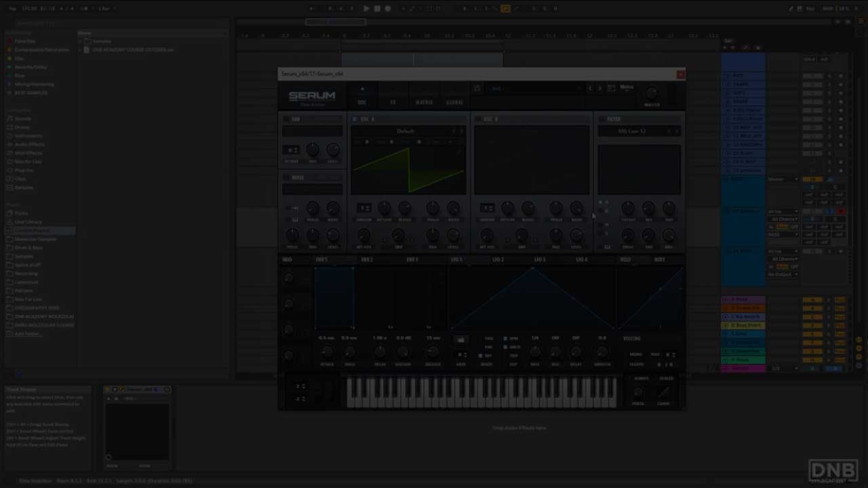This screenshot has width=868, height=488.
Task: Select the LFO 2 tab
Action: click(x=498, y=260)
